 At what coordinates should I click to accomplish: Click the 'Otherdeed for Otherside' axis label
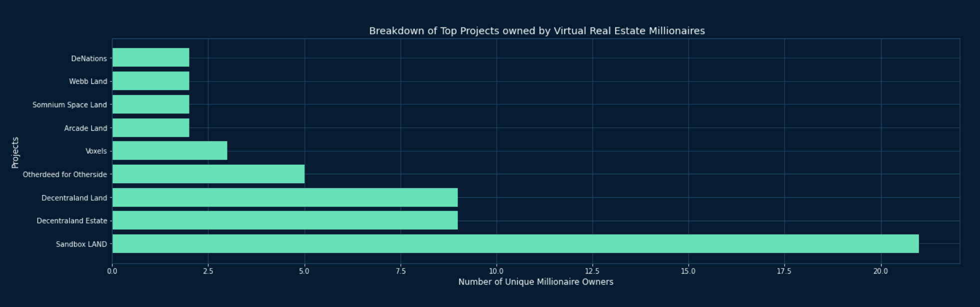[65, 175]
